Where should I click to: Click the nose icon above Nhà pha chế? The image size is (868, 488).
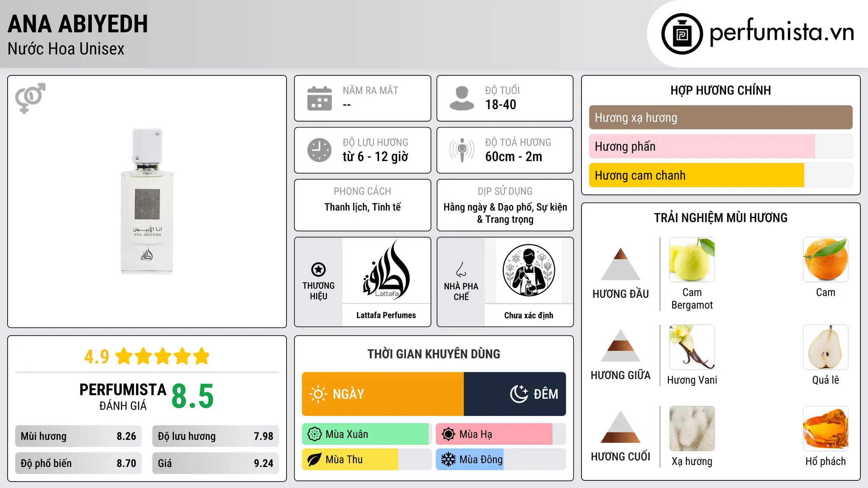pos(461,269)
